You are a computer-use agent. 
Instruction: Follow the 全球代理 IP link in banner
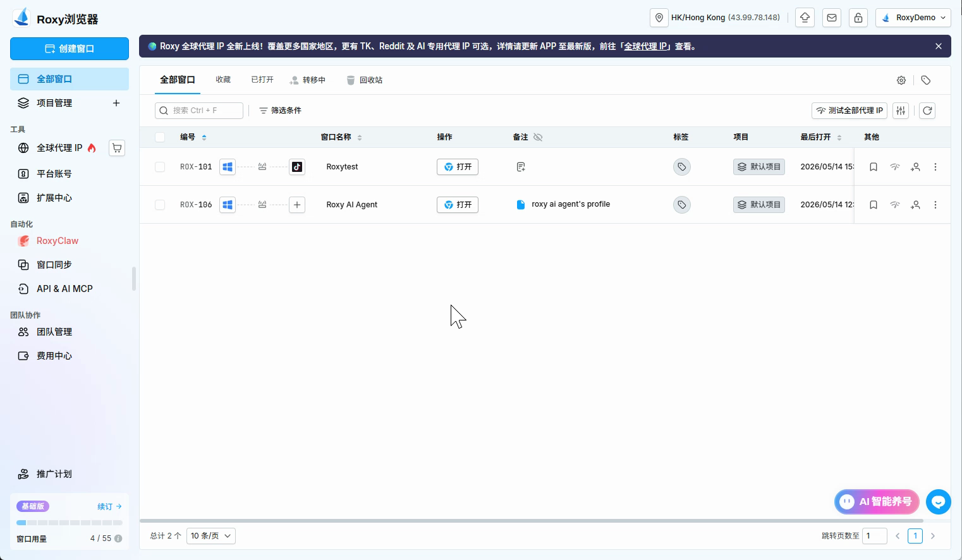pyautogui.click(x=645, y=46)
